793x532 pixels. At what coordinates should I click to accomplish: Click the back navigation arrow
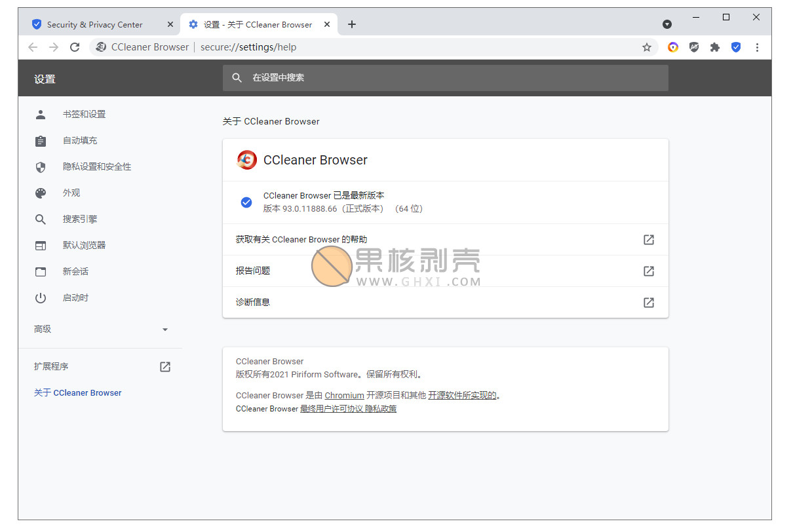[33, 47]
